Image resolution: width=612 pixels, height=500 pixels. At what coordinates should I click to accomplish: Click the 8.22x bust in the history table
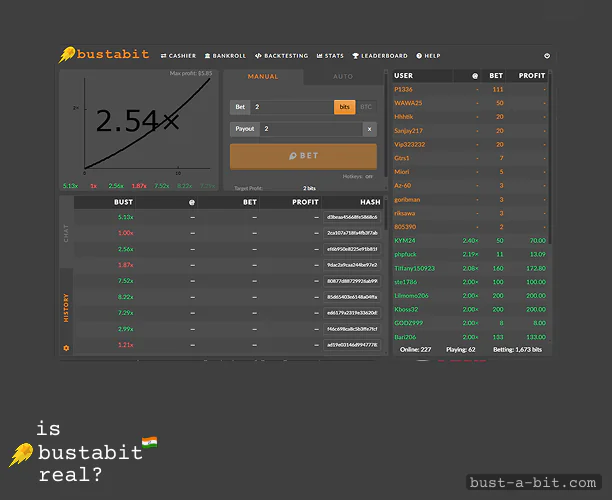coord(126,297)
